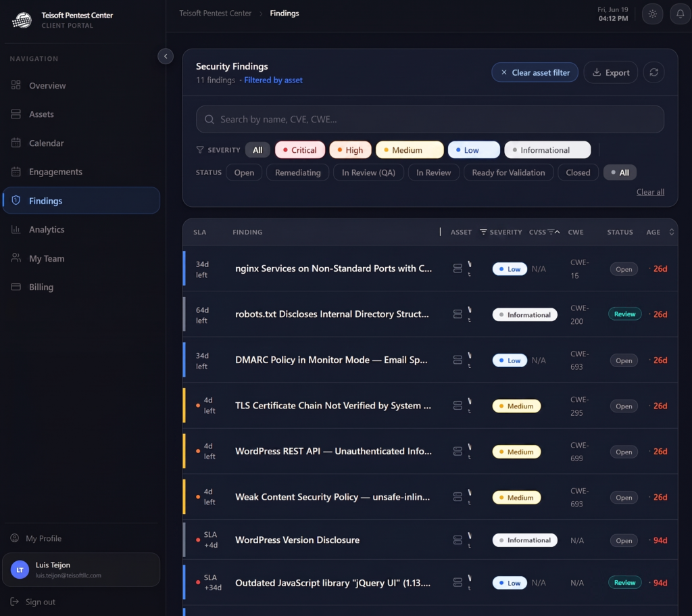This screenshot has height=616, width=692.
Task: Click the asset icon in the WordPress Version Disclosure row
Action: pos(458,540)
